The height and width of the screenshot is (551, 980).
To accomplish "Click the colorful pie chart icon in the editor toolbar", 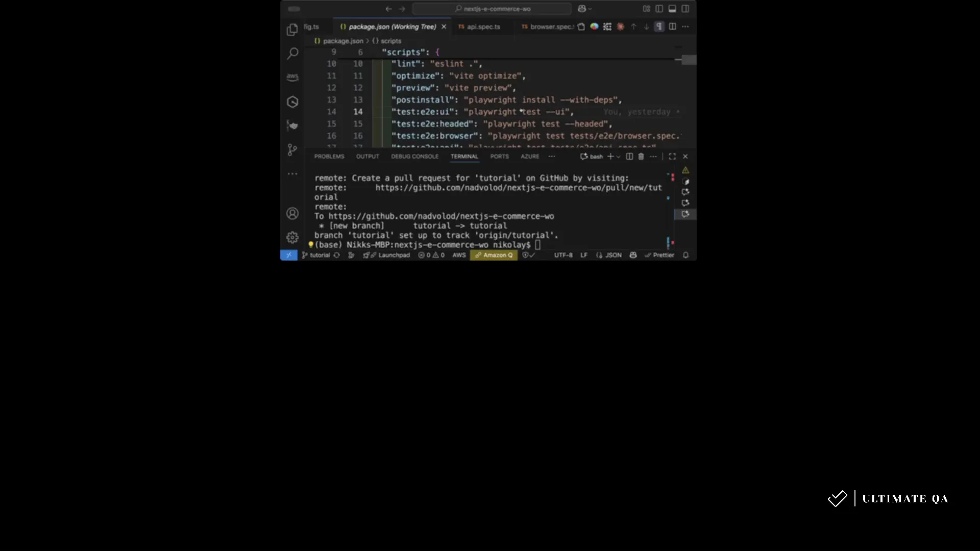I will tap(594, 27).
